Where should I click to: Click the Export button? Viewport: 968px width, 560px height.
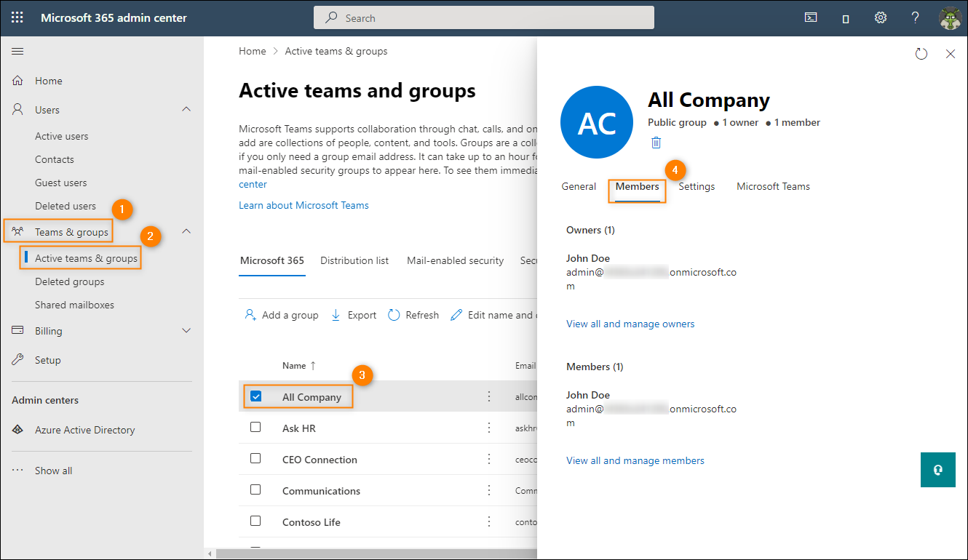[x=354, y=315]
